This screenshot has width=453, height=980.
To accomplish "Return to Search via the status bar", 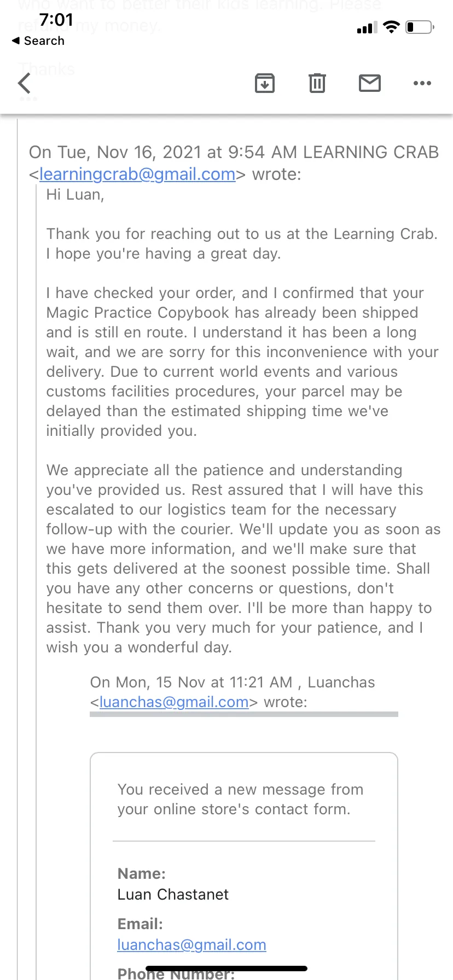I will pos(38,41).
